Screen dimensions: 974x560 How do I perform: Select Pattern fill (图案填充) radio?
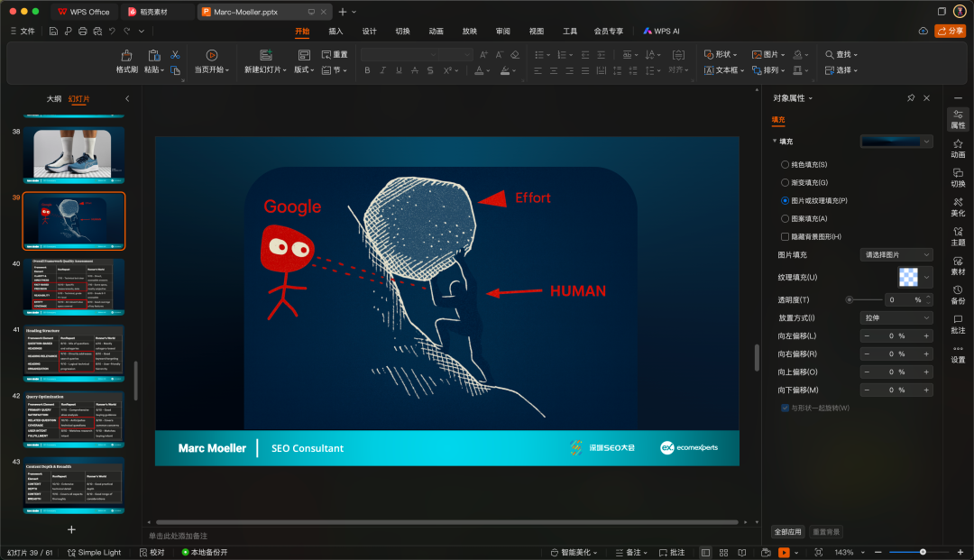[786, 218]
